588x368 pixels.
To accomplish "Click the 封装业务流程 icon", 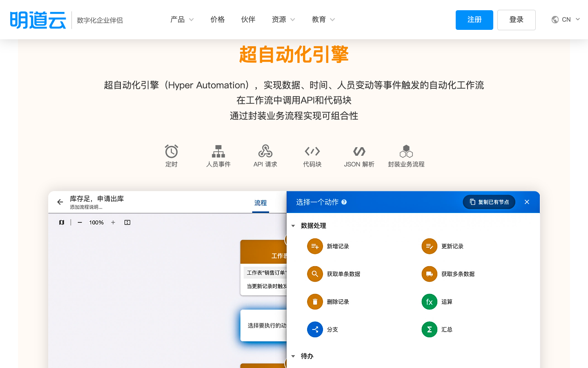I will (x=406, y=150).
